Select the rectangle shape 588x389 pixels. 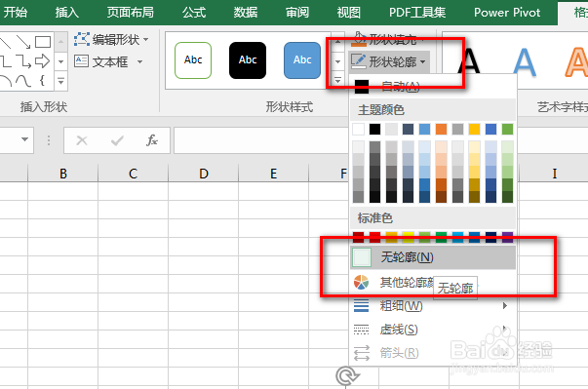click(x=42, y=42)
